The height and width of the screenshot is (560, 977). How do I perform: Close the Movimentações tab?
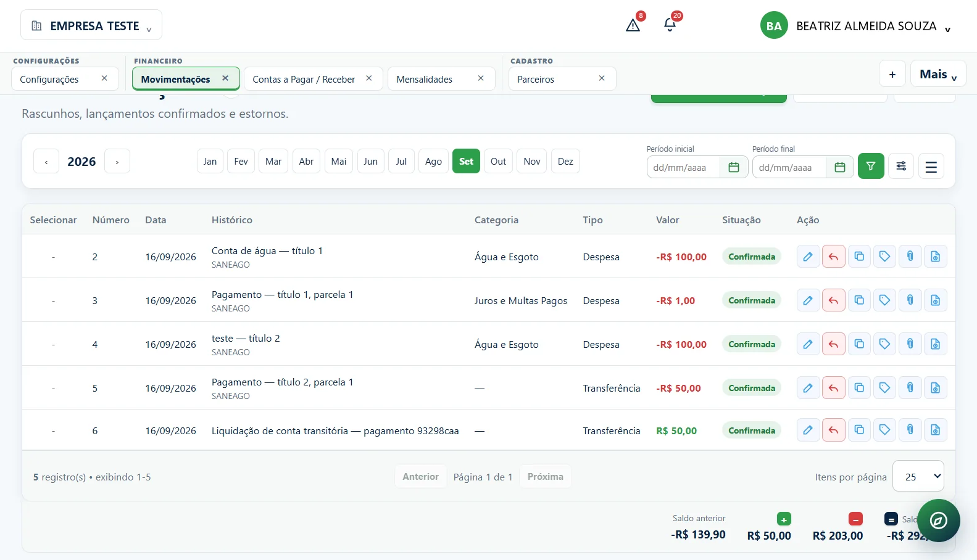[x=225, y=78]
